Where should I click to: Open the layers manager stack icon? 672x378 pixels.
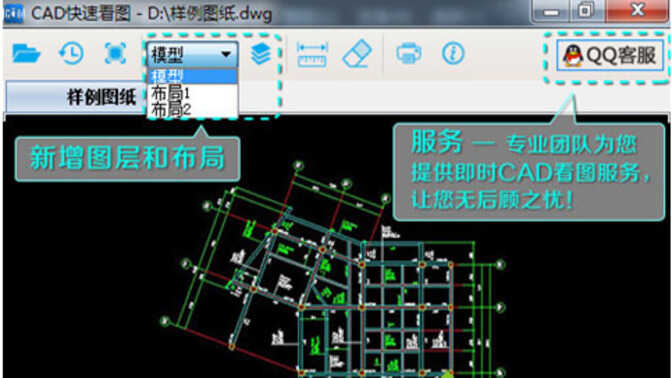tap(261, 54)
